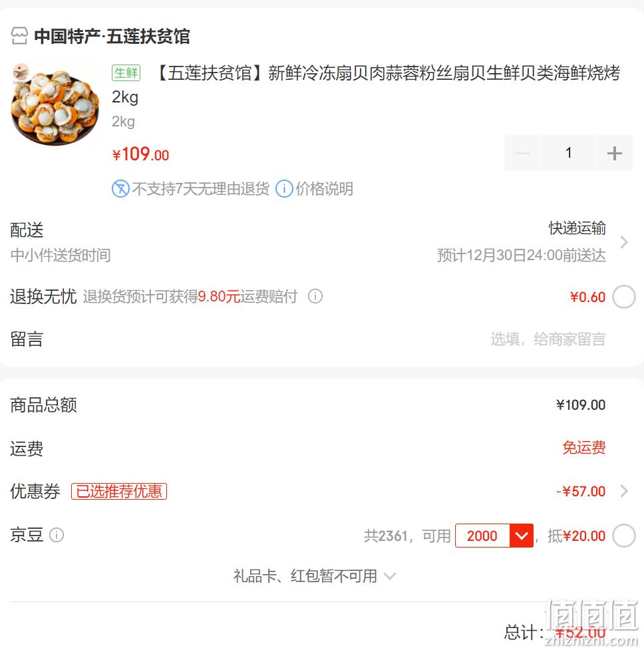Click the 价格说明 link text
This screenshot has width=644, height=652.
pos(324,189)
